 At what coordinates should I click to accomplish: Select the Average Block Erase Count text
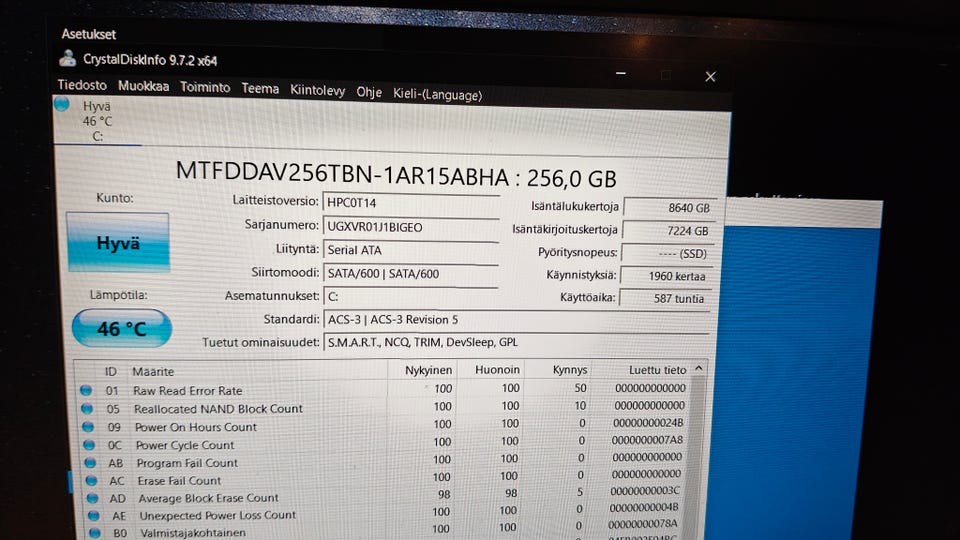208,498
